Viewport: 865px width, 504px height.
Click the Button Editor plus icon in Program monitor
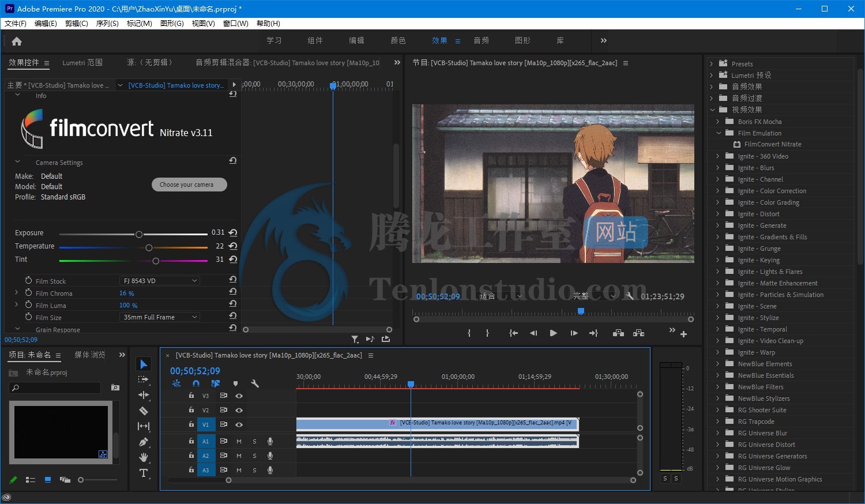tap(683, 334)
